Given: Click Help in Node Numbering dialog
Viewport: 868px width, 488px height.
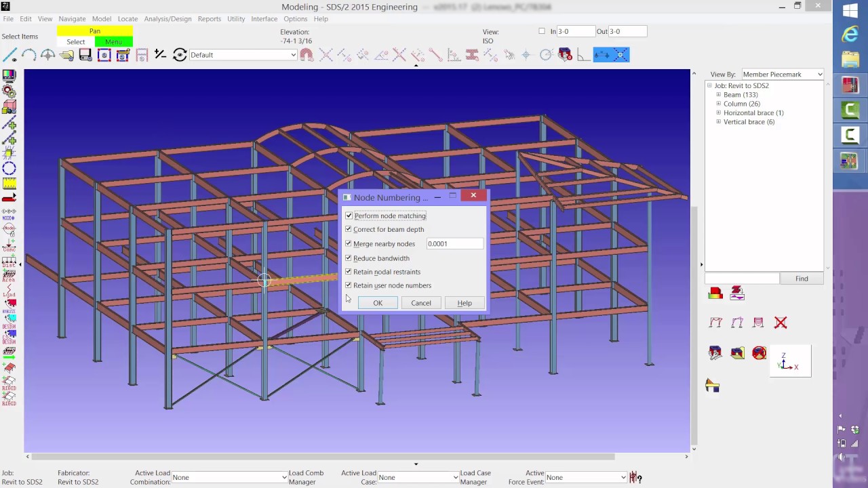Looking at the screenshot, I should (465, 303).
